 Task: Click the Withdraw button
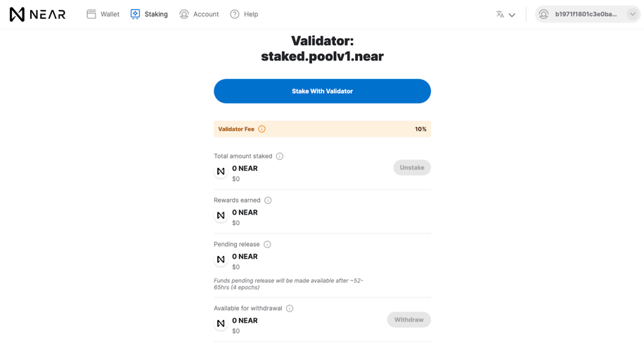(408, 320)
